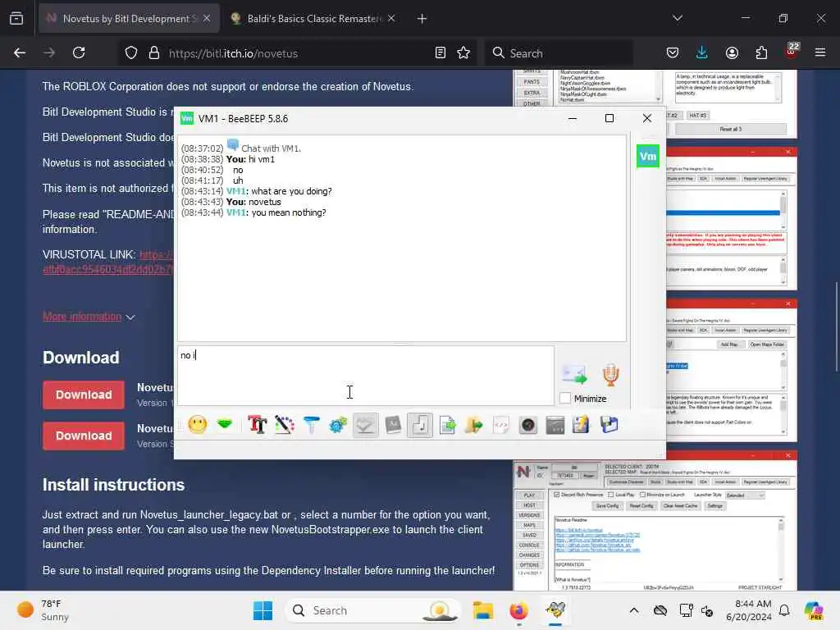The width and height of the screenshot is (840, 630).
Task: Click the 'VM1: what are you doing?' message
Action: (279, 191)
